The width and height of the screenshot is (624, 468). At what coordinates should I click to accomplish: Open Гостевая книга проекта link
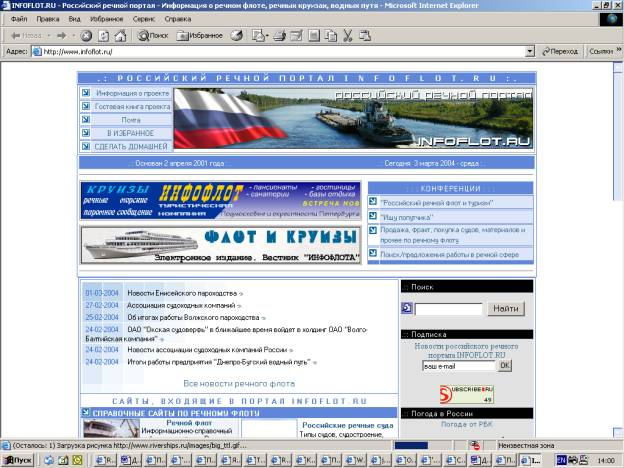tap(132, 107)
